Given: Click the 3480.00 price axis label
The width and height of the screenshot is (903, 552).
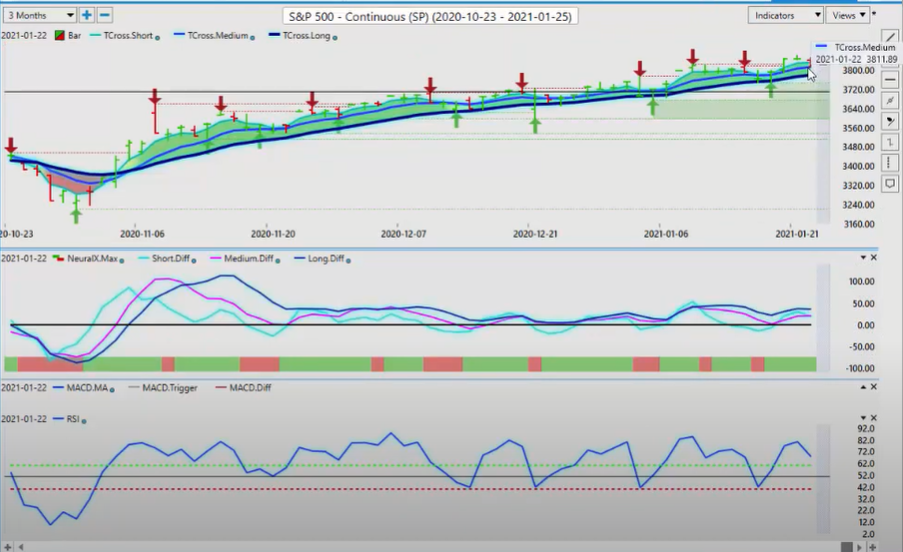Looking at the screenshot, I should [x=859, y=147].
